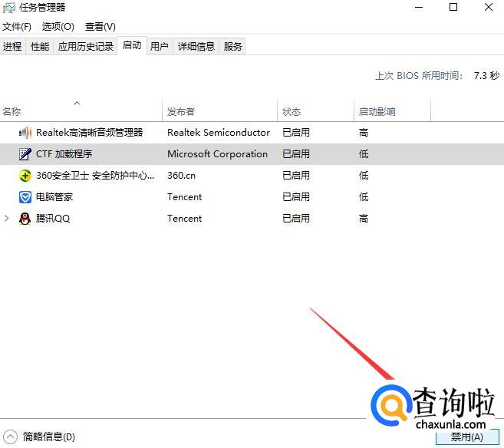Screen dimensions: 504x448
Task: Click the 腾讯QQ penguin icon
Action: [x=25, y=219]
